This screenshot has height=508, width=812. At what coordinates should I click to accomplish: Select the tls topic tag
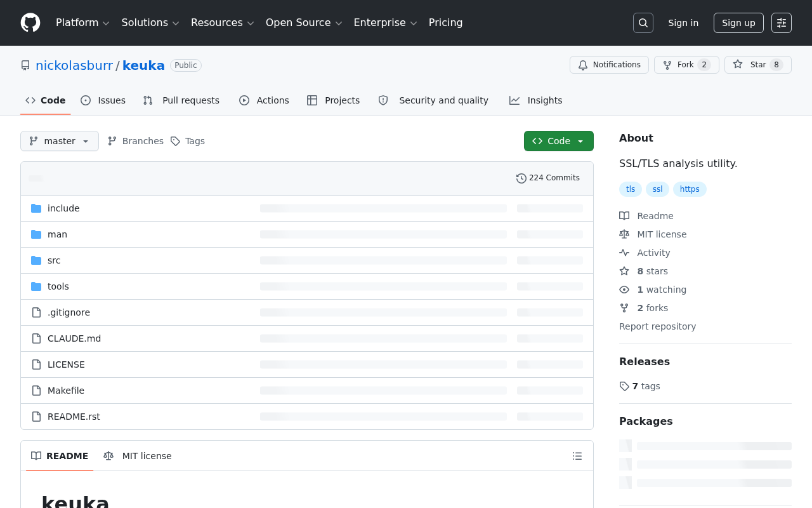[631, 189]
